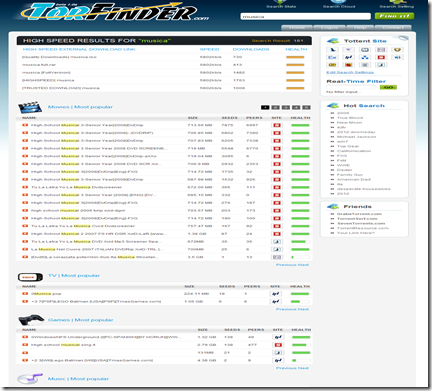
Task: Toggle the blue 'Ex' site icon in Torrent Site panel
Action: [332, 57]
